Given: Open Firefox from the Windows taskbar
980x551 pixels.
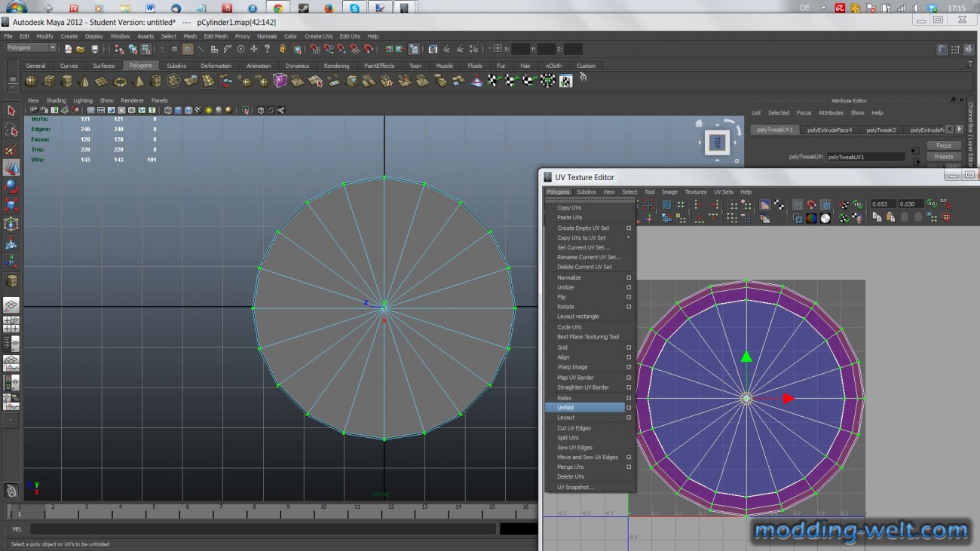Looking at the screenshot, I should 329,8.
